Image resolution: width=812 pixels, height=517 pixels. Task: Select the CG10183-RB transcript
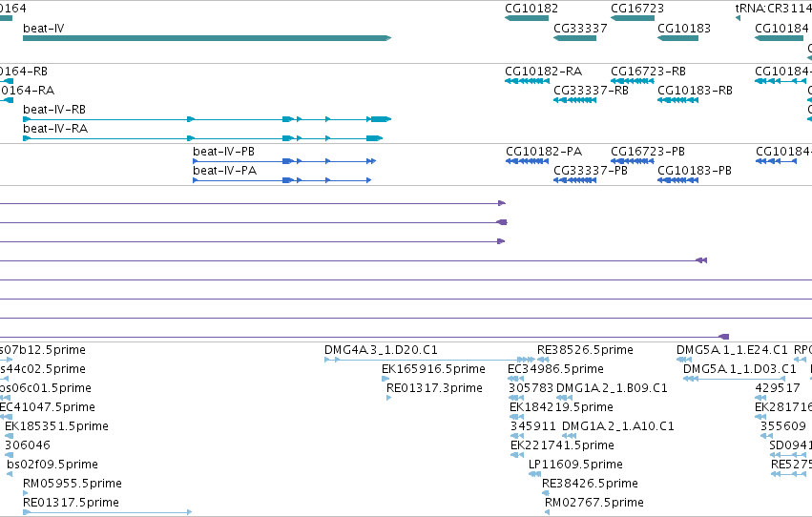click(x=677, y=100)
